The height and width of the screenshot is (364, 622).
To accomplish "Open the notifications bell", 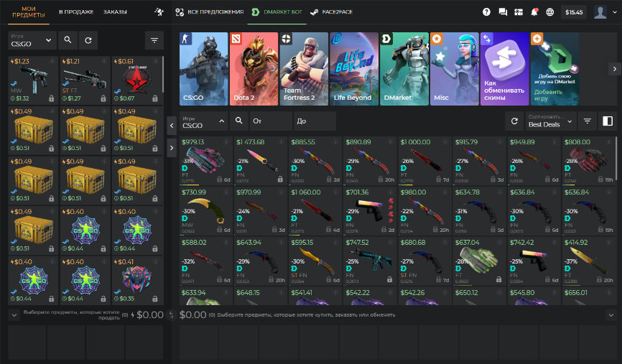I will pos(534,12).
